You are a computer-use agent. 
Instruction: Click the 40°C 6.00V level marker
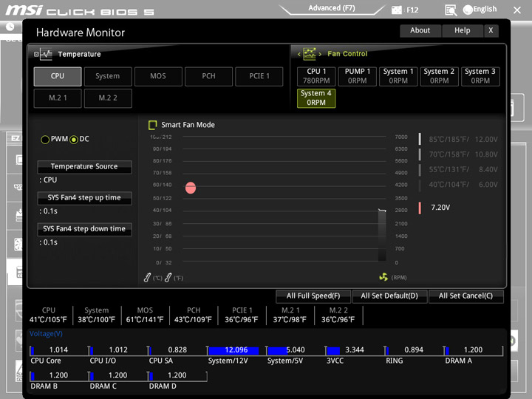pyautogui.click(x=420, y=185)
